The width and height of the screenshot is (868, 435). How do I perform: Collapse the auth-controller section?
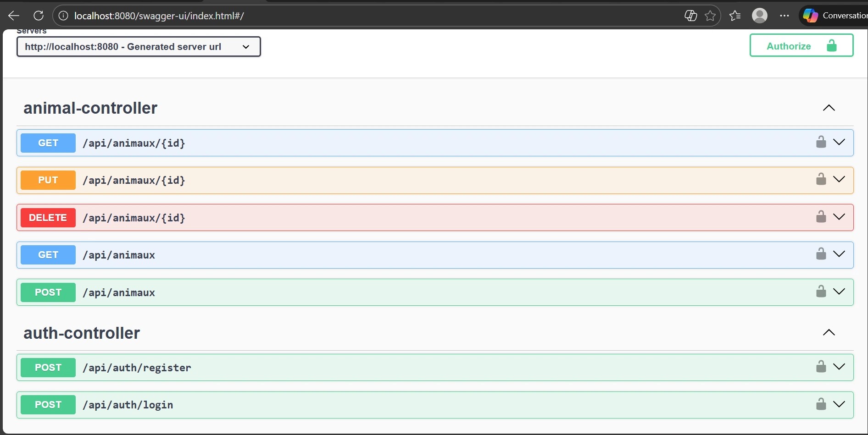click(x=829, y=333)
